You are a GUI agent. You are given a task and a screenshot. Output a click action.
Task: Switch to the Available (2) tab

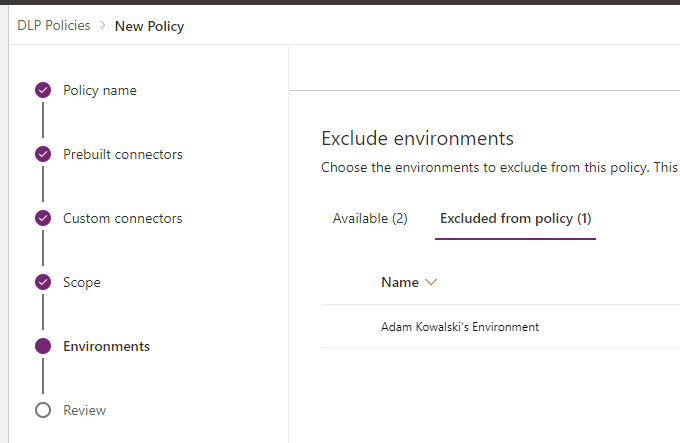point(370,218)
